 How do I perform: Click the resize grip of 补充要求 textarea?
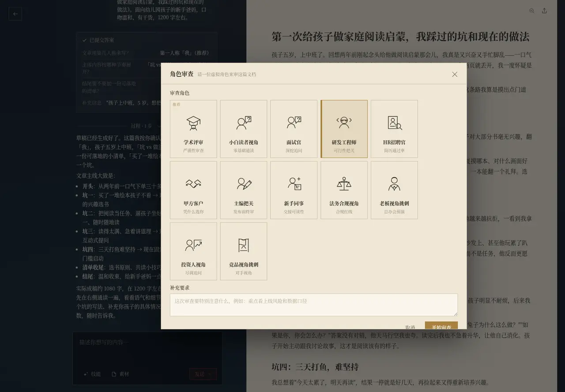pyautogui.click(x=455, y=314)
